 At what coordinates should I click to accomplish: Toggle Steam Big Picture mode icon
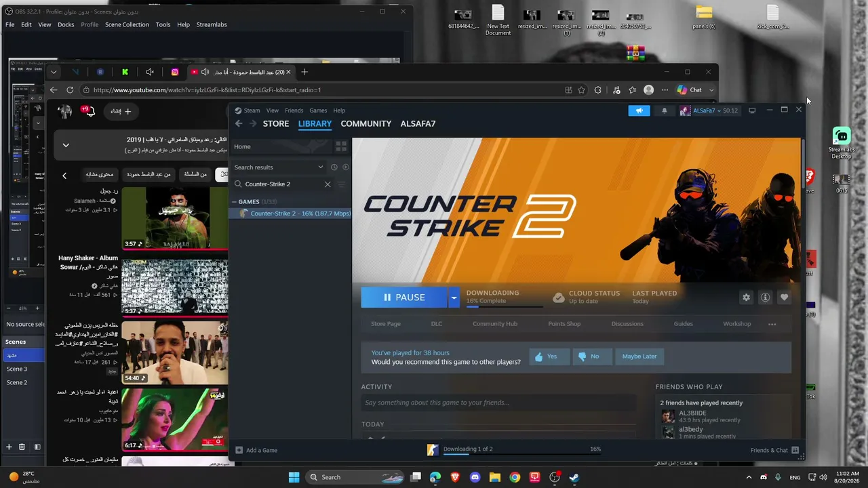click(x=752, y=110)
